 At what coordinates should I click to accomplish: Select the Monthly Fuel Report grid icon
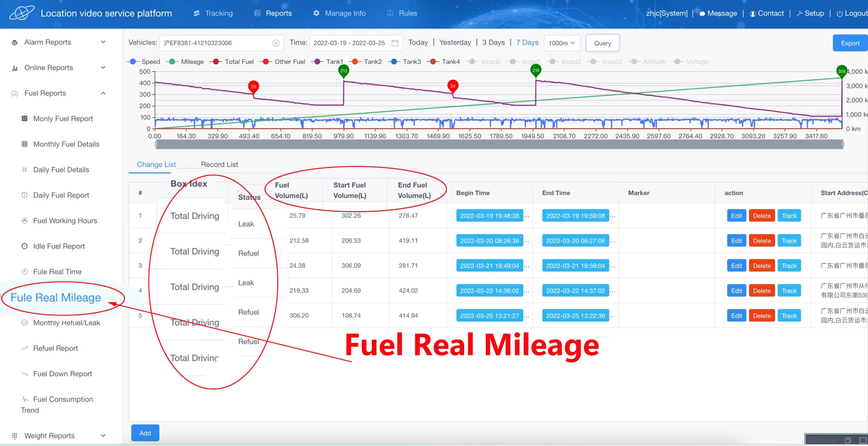point(24,118)
